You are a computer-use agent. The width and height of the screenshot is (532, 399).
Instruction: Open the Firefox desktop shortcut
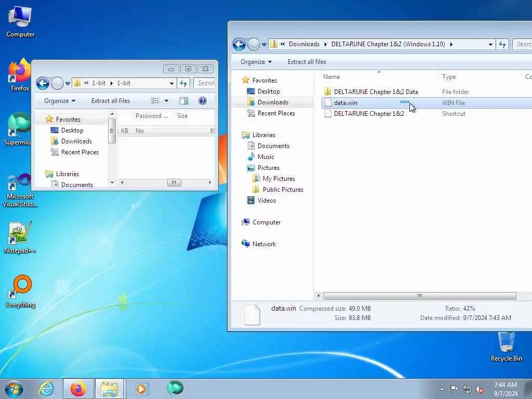(x=20, y=75)
